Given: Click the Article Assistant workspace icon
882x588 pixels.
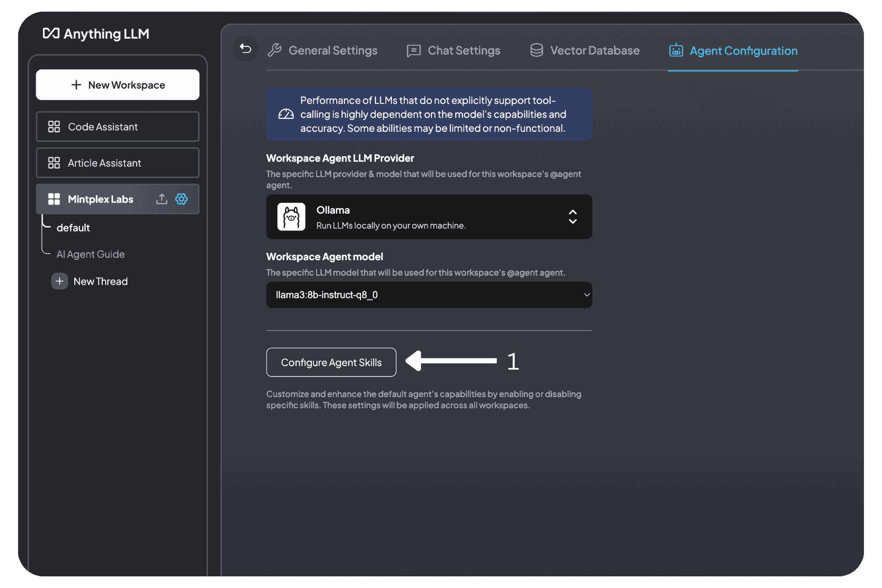Looking at the screenshot, I should tap(53, 163).
